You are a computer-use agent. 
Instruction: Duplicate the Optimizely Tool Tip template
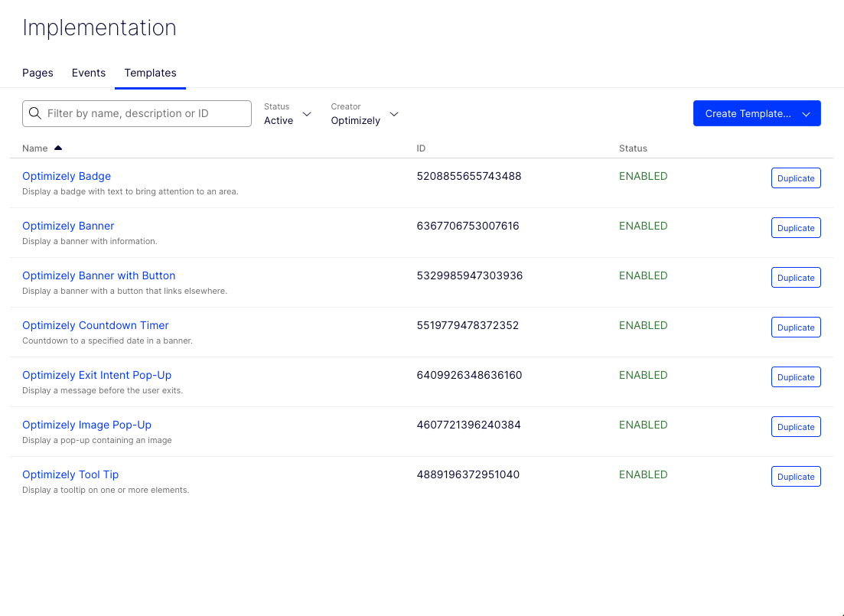[x=796, y=477]
